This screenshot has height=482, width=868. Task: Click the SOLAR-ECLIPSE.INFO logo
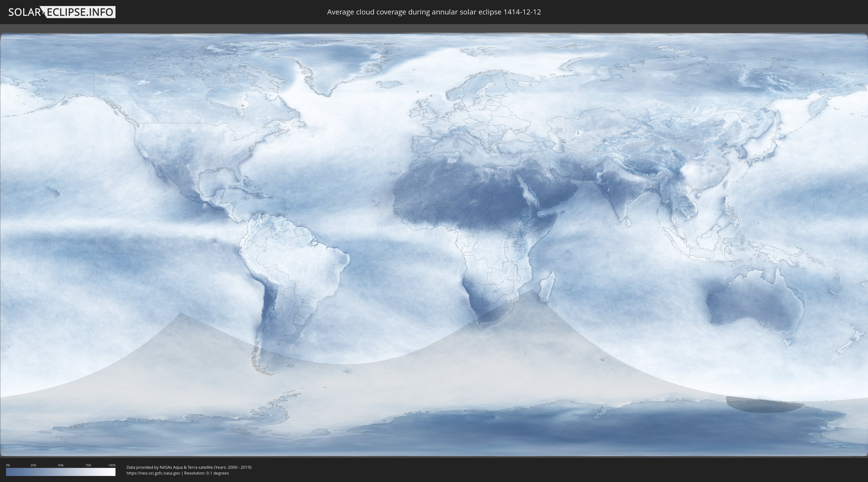[62, 12]
